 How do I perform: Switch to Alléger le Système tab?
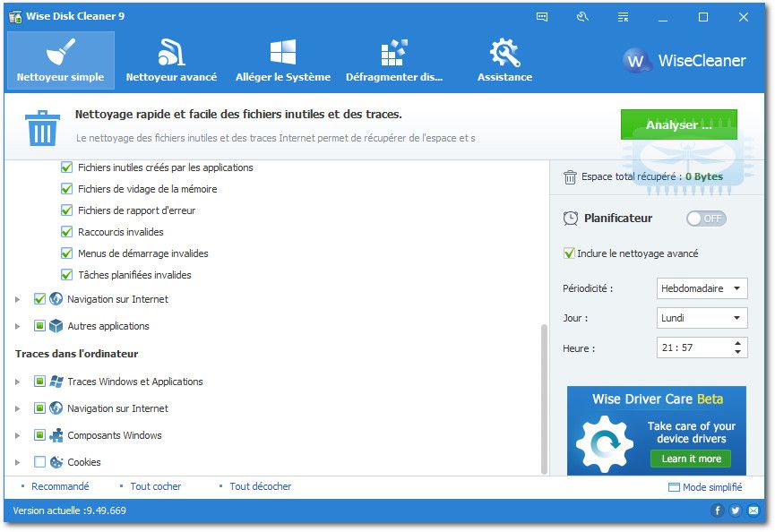(x=283, y=61)
